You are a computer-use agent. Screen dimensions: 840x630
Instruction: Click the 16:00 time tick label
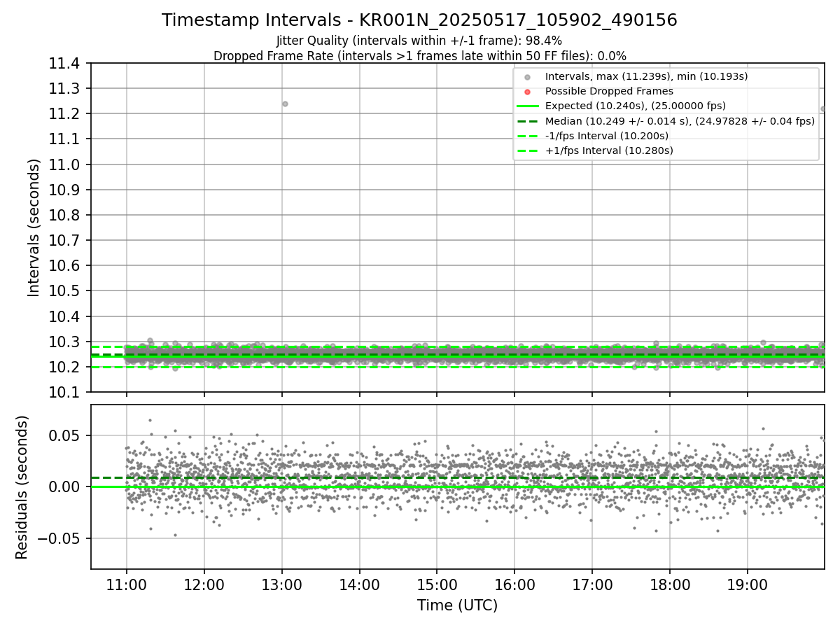514,584
